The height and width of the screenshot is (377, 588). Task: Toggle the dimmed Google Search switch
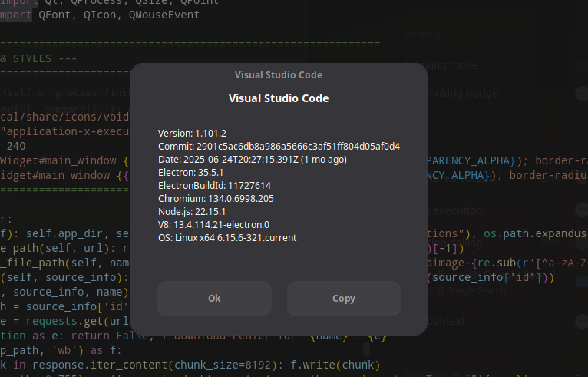click(581, 282)
